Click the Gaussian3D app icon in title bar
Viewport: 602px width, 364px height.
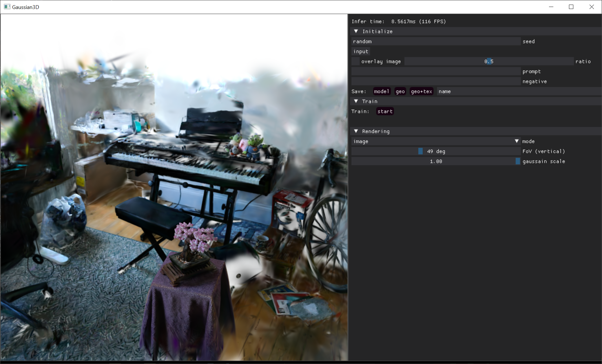[7, 7]
